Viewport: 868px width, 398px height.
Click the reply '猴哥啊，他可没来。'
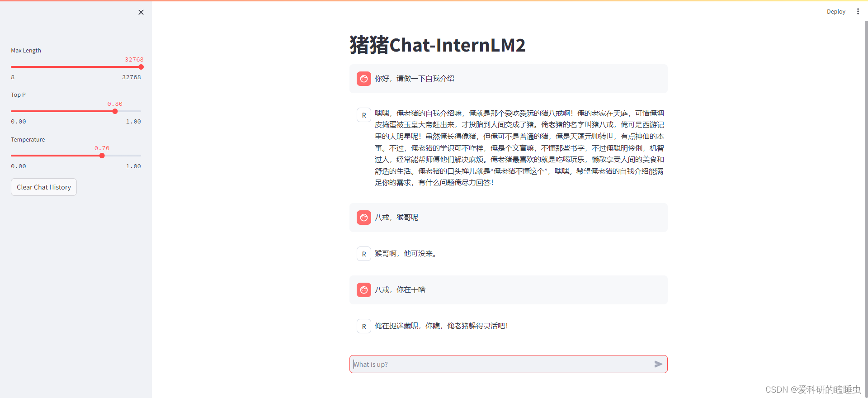coord(406,254)
